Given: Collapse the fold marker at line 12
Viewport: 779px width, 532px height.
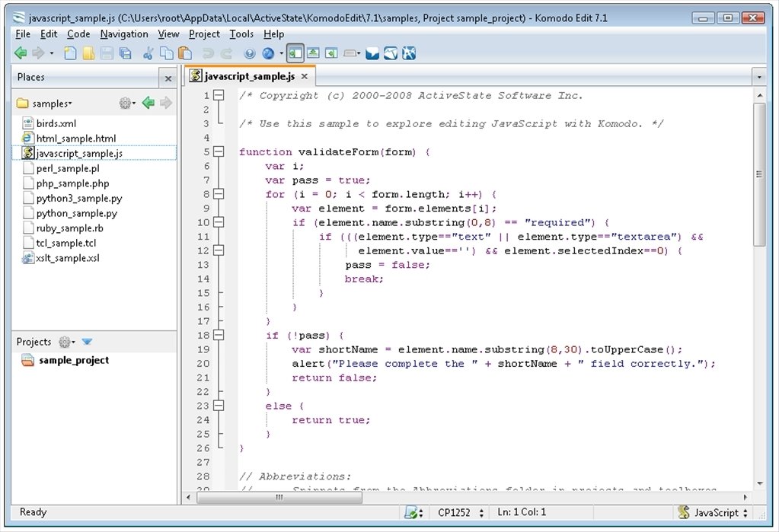Looking at the screenshot, I should click(x=219, y=250).
